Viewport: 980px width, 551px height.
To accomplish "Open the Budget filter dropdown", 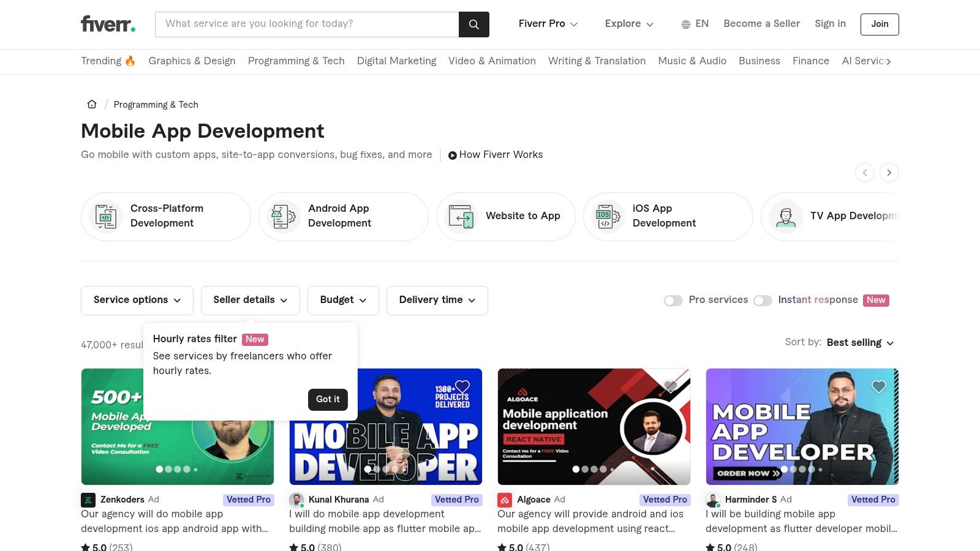I will coord(343,300).
